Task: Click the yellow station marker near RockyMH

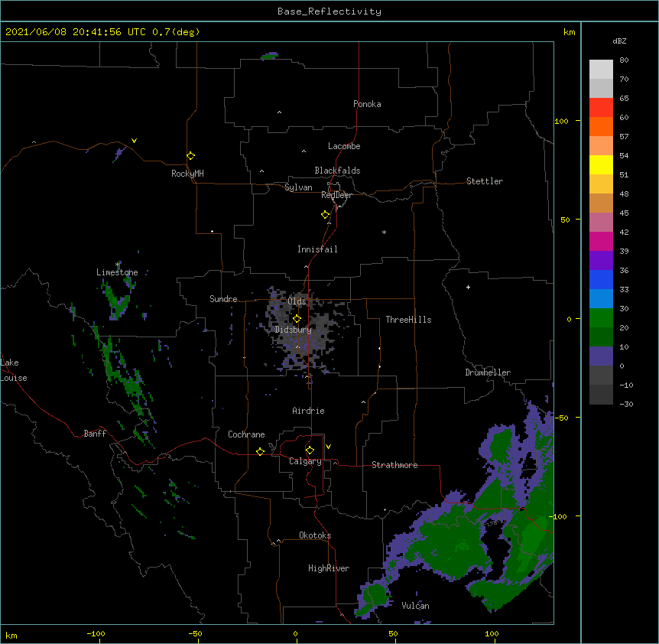Action: pyautogui.click(x=190, y=156)
